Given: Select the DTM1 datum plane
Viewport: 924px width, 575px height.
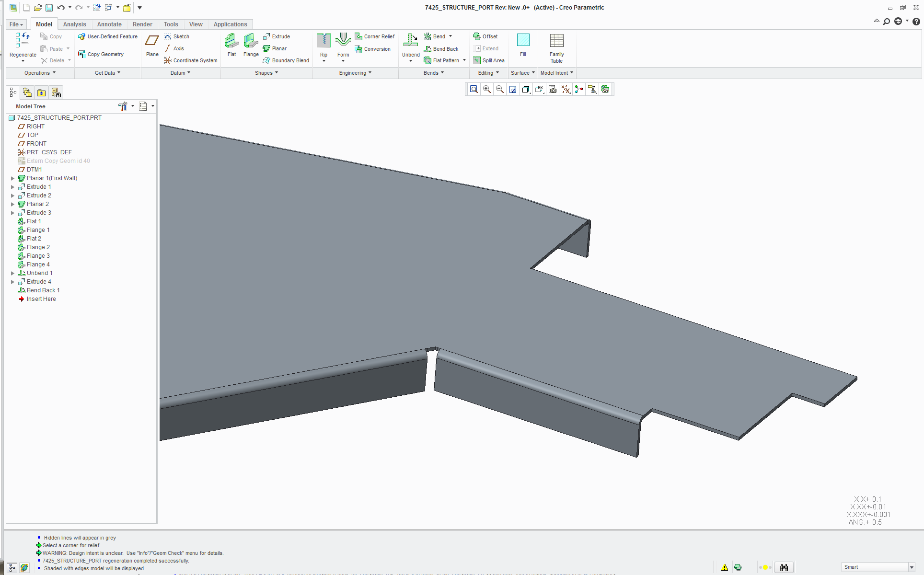Looking at the screenshot, I should coord(30,170).
